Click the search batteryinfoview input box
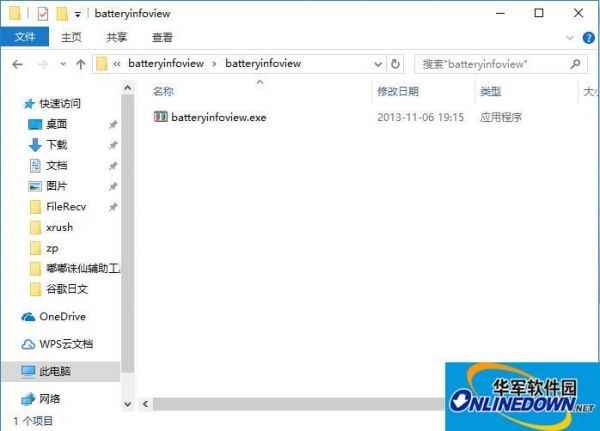This screenshot has width=600, height=431. click(490, 63)
